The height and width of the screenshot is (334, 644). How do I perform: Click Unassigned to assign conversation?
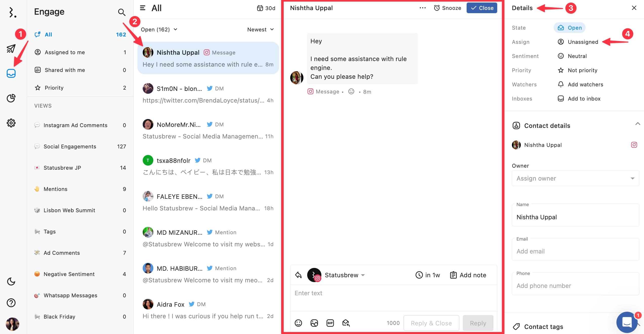(x=583, y=41)
